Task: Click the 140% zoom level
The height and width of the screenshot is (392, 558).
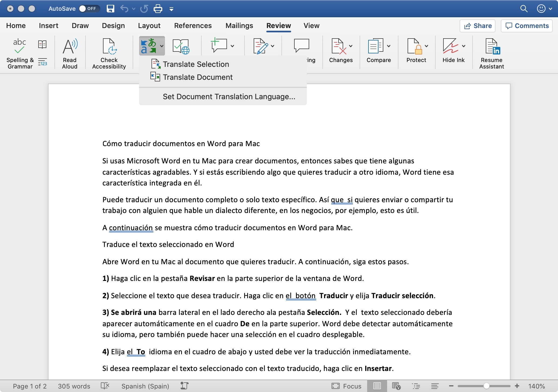Action: pos(536,386)
